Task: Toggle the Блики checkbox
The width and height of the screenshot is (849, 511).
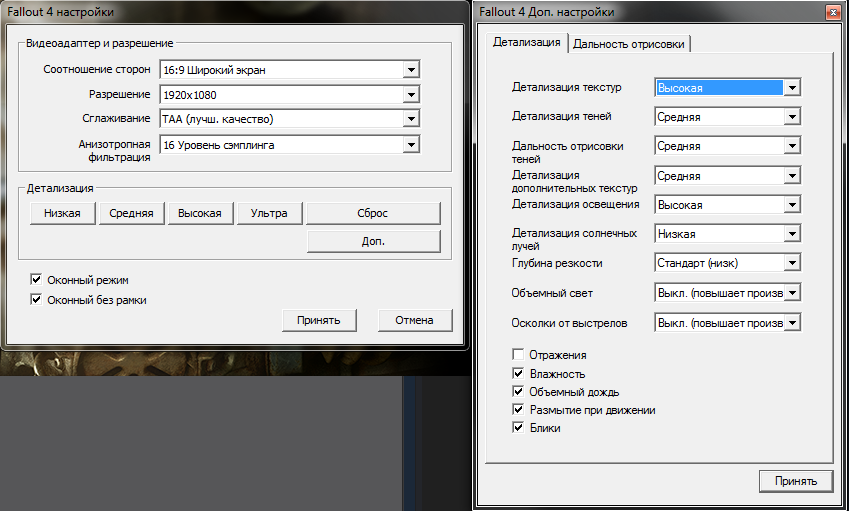Action: click(x=518, y=428)
